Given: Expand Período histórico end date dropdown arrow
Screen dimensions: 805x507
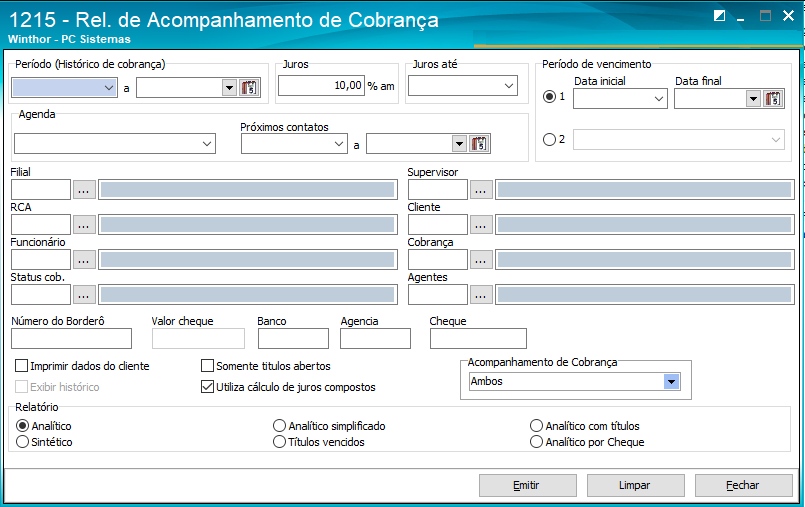Looking at the screenshot, I should 229,88.
